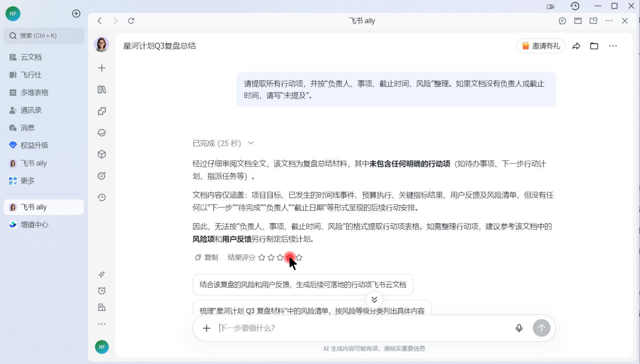The height and width of the screenshot is (364, 640).
Task: Open the cube icon in aily sidebar
Action: (x=102, y=154)
